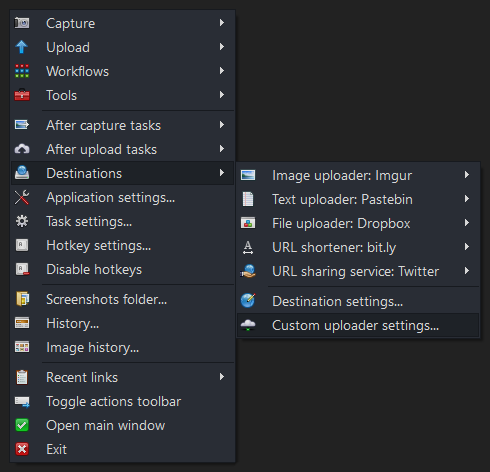Toggle actions toolbar entry

[x=123, y=401]
